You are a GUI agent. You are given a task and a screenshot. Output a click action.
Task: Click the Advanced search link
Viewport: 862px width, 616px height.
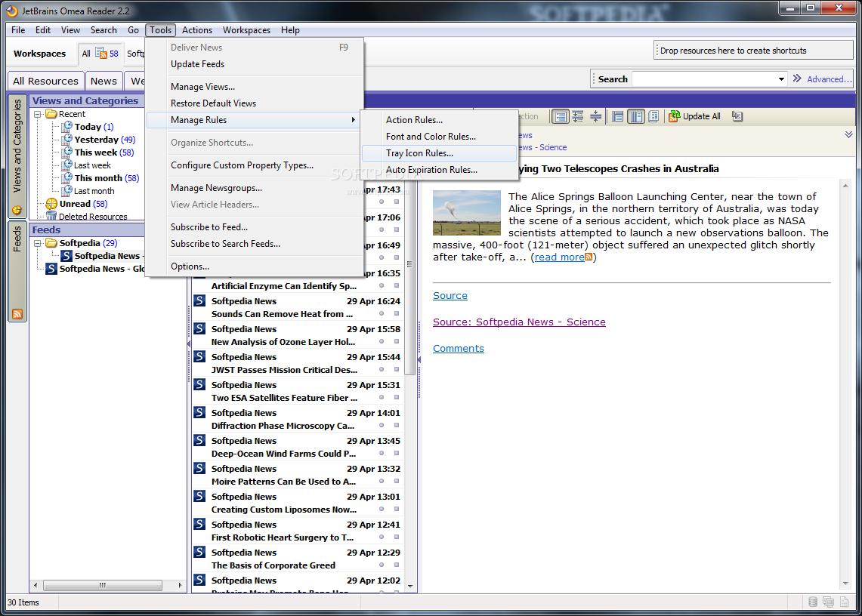coord(829,79)
